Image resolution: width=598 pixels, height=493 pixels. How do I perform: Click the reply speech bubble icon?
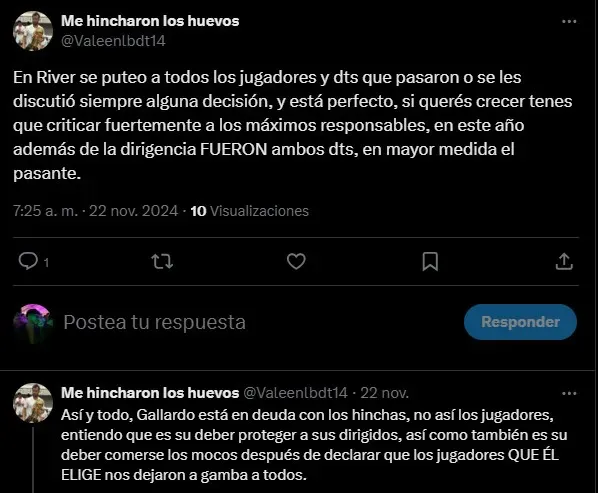[x=29, y=262]
